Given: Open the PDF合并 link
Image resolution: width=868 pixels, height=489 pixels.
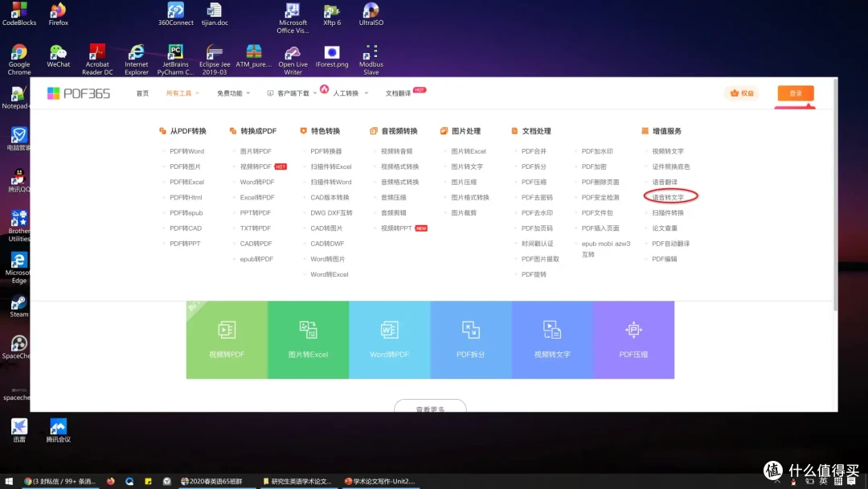Looking at the screenshot, I should [x=534, y=151].
